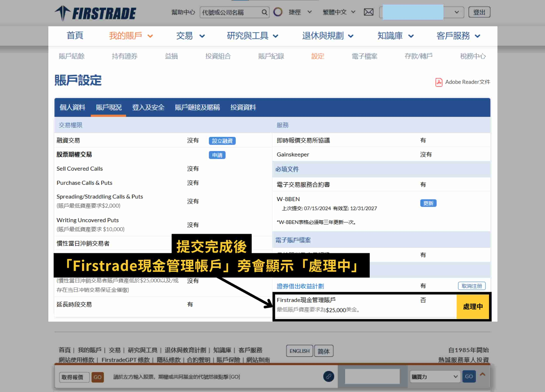Select the Gainskeeper row value 沒有

click(x=426, y=154)
